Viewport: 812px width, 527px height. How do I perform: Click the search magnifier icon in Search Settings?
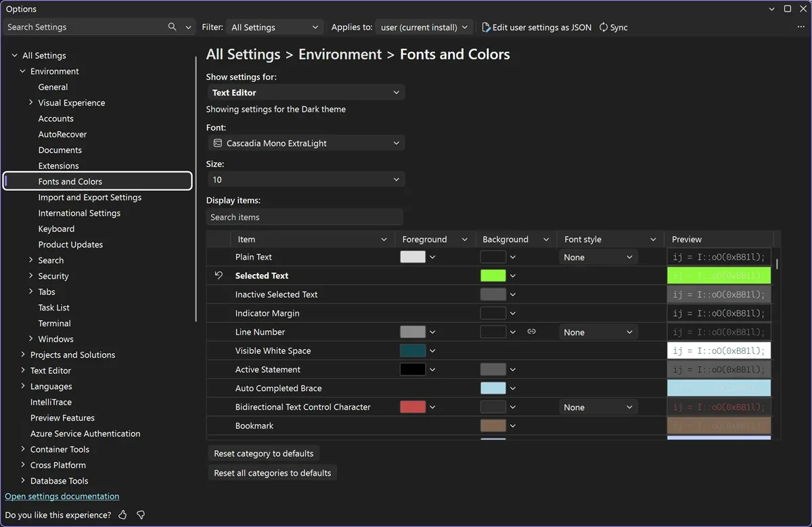coord(173,27)
